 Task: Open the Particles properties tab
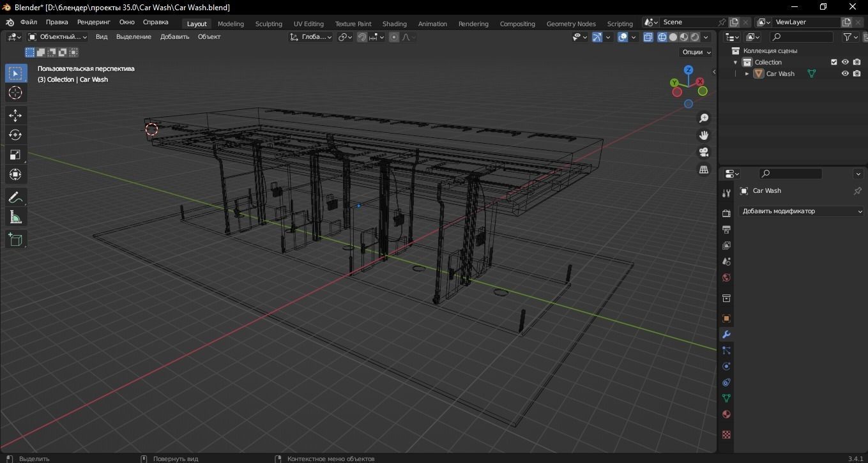coord(726,350)
